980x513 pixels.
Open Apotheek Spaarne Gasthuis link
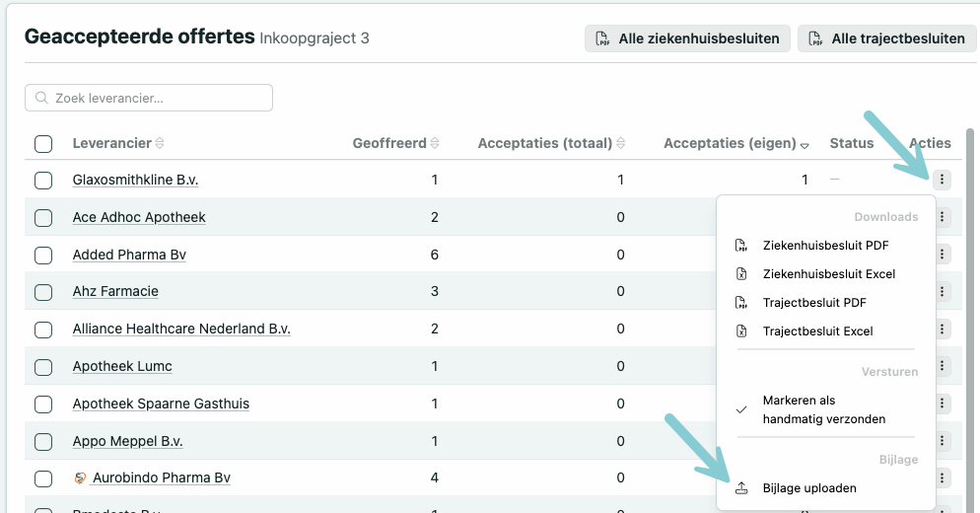coord(161,404)
